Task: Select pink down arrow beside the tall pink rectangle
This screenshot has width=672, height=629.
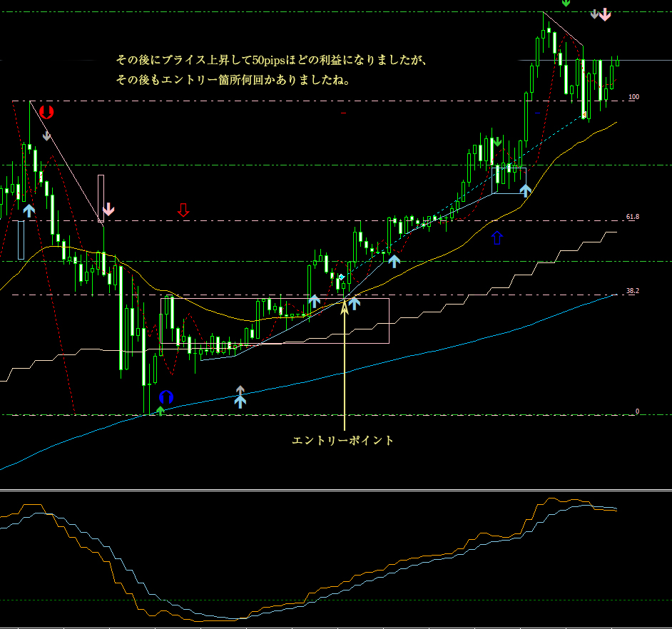Action: coord(108,209)
